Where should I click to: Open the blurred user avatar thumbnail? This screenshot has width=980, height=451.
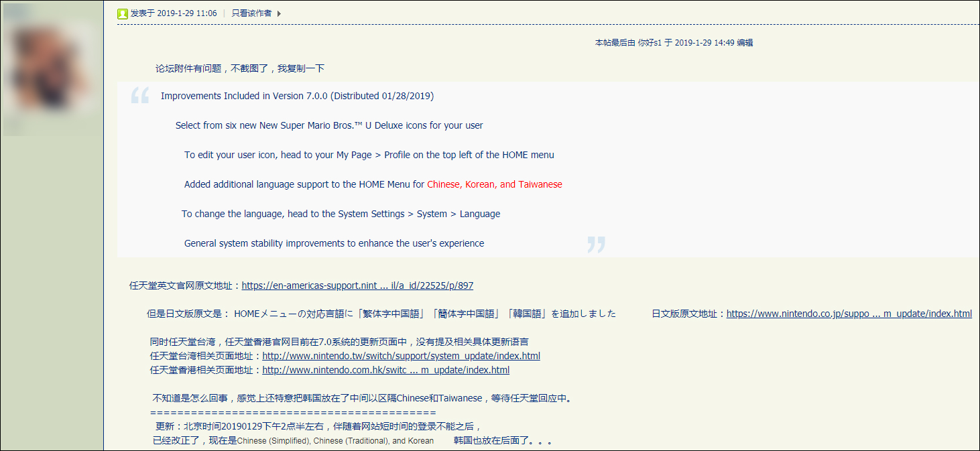point(51,68)
